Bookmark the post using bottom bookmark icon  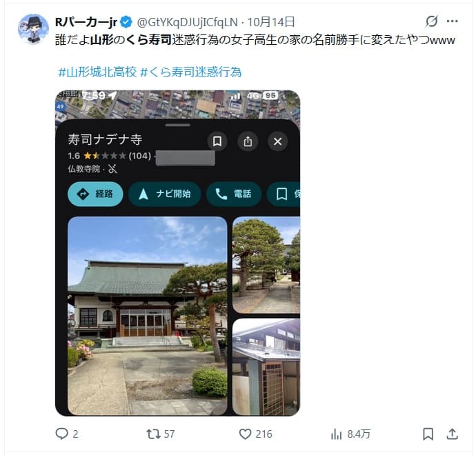pos(428,434)
